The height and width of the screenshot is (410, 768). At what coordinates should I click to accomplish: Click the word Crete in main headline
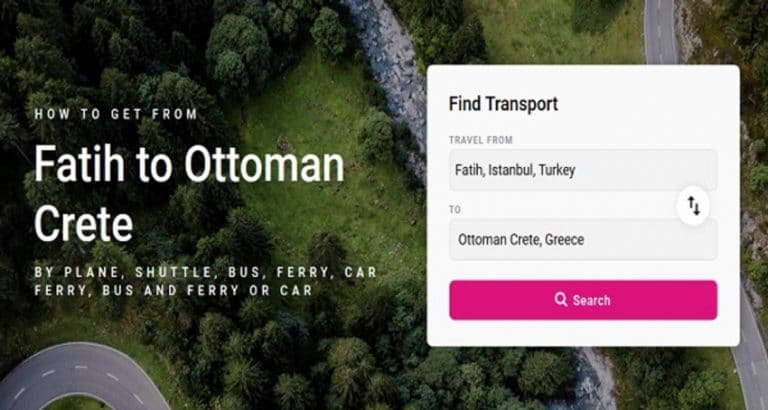click(x=84, y=224)
